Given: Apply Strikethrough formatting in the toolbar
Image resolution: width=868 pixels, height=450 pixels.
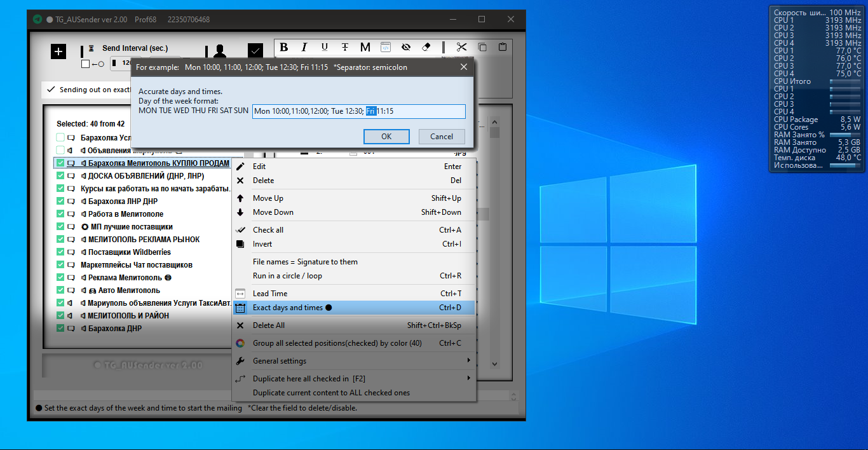Looking at the screenshot, I should (345, 47).
